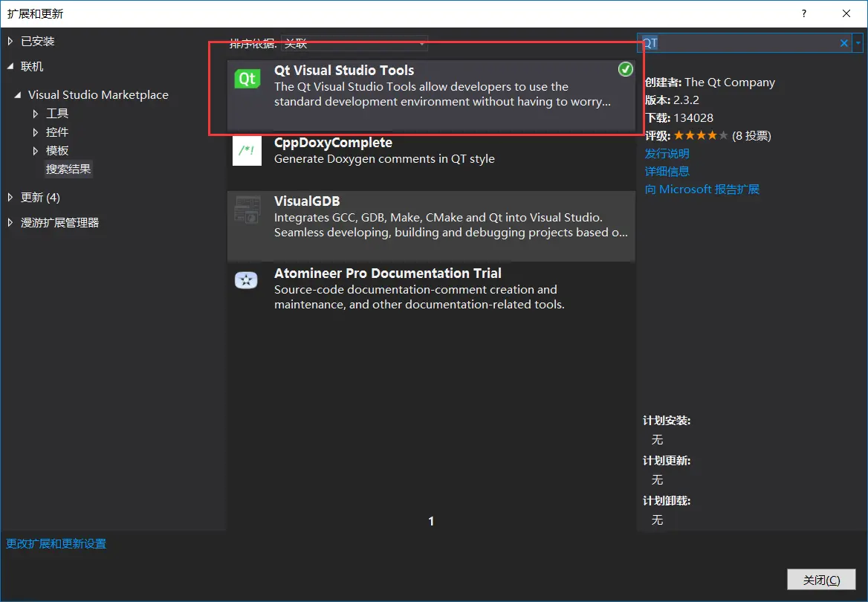The image size is (868, 602).
Task: Clear the search box with the X icon
Action: 843,43
